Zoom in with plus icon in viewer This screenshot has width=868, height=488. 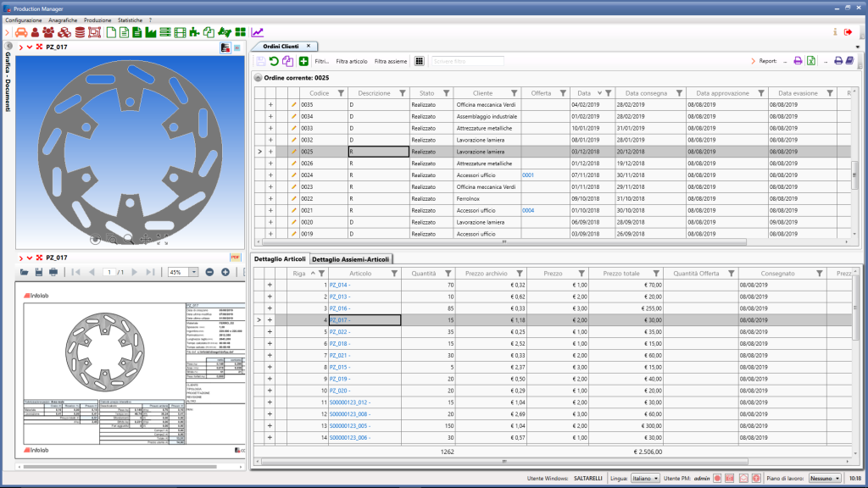point(225,272)
